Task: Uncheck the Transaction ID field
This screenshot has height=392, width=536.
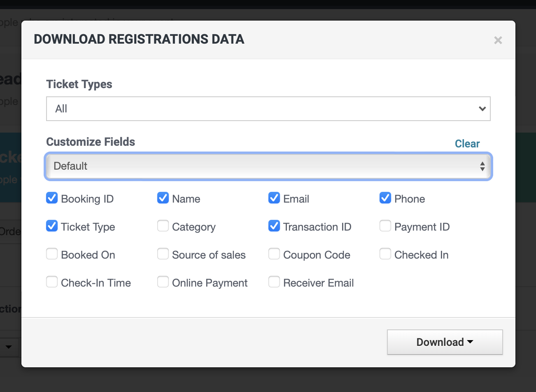Action: pyautogui.click(x=274, y=226)
